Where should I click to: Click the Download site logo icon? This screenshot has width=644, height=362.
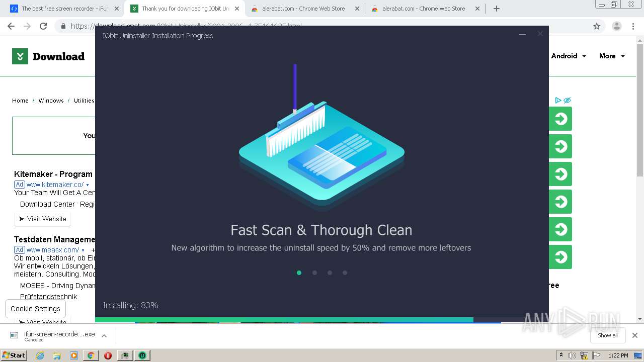tap(20, 56)
